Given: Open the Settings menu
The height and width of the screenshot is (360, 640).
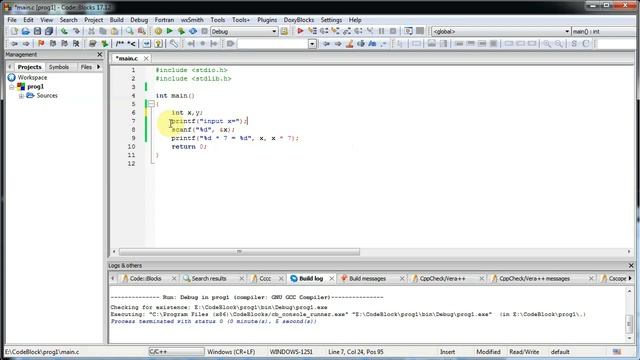Looking at the screenshot, I should [x=331, y=20].
